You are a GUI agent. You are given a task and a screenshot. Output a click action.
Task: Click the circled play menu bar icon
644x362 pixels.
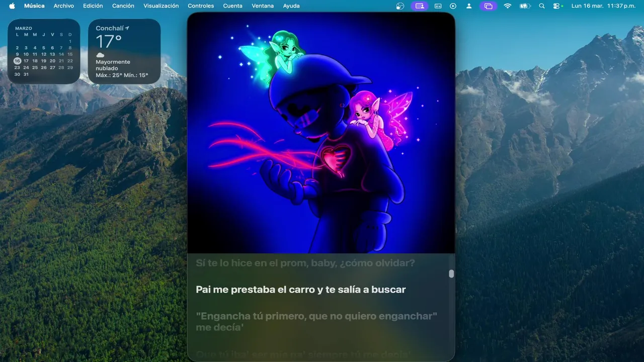point(453,6)
